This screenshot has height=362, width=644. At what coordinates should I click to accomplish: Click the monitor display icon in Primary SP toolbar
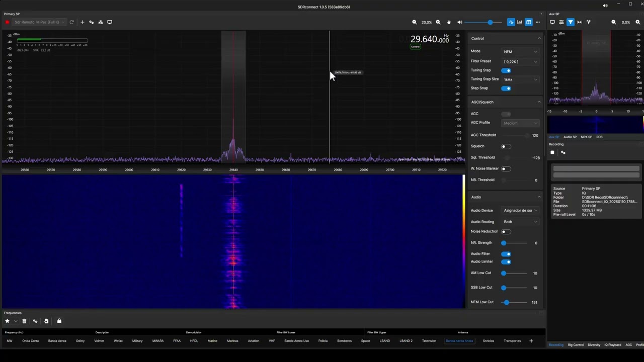click(x=110, y=22)
